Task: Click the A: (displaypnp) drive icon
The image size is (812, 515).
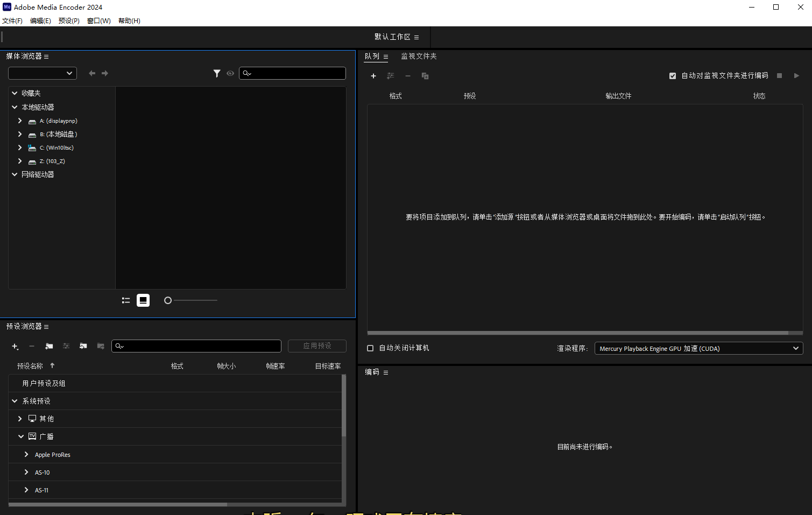Action: click(x=32, y=122)
